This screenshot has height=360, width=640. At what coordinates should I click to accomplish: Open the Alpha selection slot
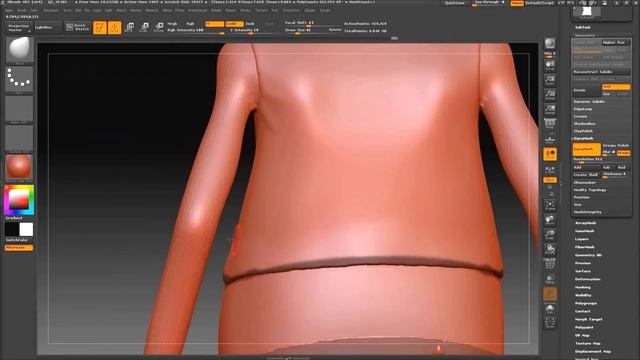(19, 109)
